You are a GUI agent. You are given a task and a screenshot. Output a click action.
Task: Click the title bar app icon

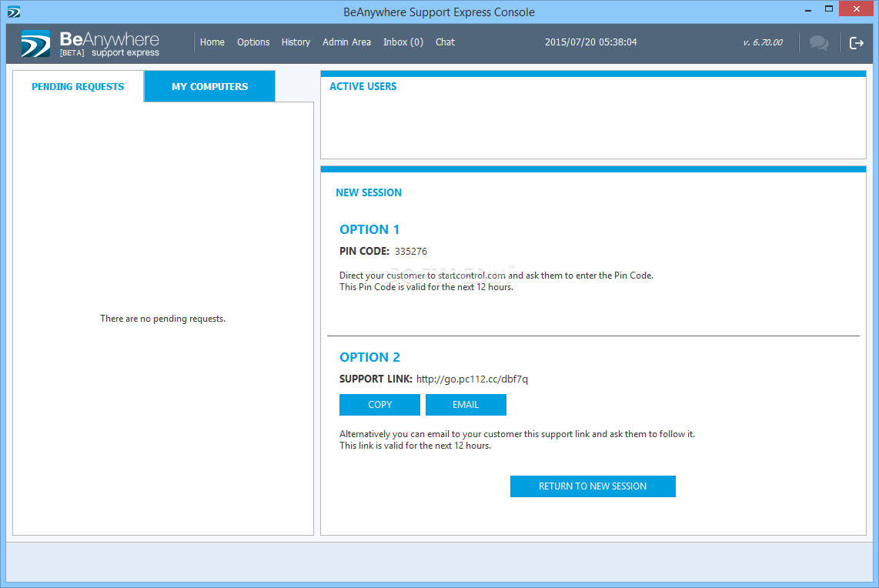tap(13, 12)
